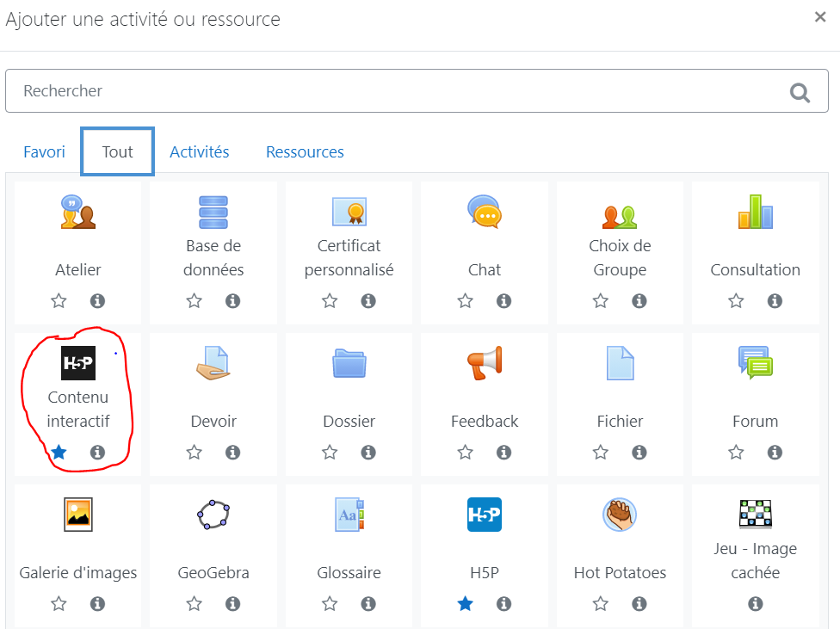Show info for Chat
This screenshot has width=840, height=629.
point(503,300)
